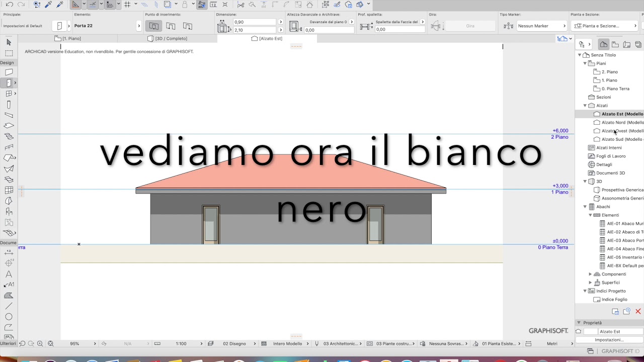Select the Arrow tool in toolbox
This screenshot has height=362, width=644.
click(9, 42)
